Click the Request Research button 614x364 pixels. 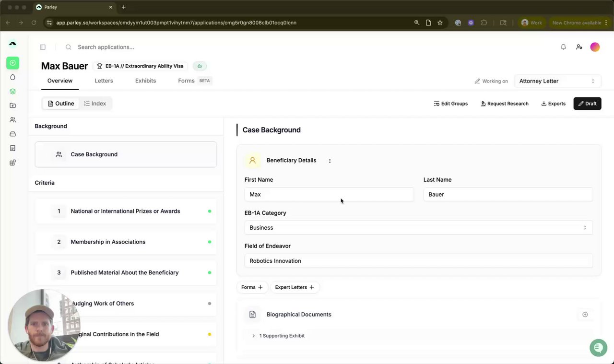(x=505, y=104)
